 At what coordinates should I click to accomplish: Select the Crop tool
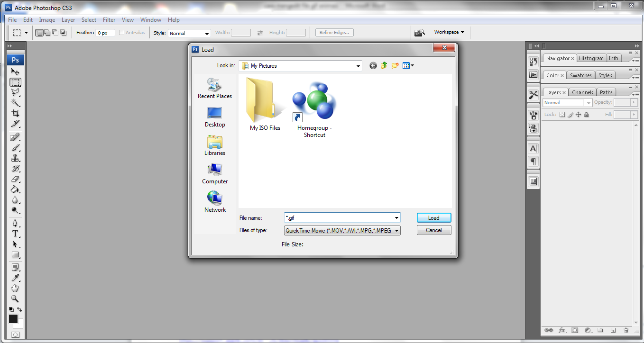pos(15,113)
